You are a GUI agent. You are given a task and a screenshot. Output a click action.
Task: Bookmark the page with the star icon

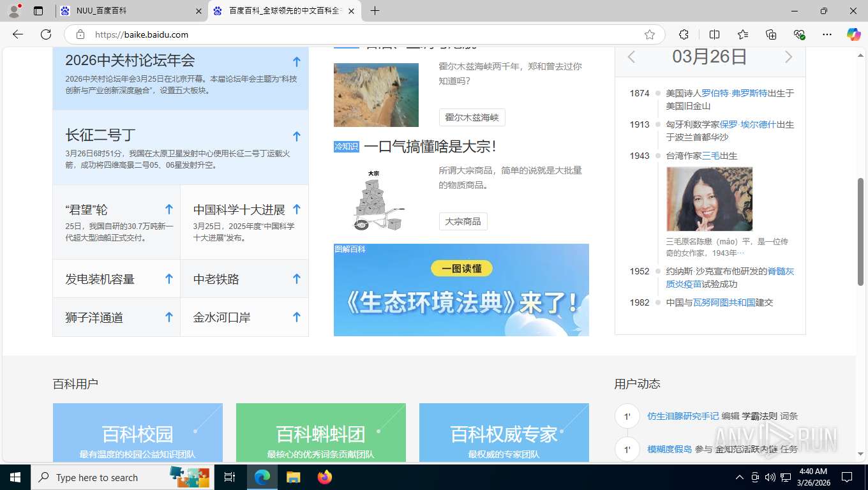coord(650,34)
